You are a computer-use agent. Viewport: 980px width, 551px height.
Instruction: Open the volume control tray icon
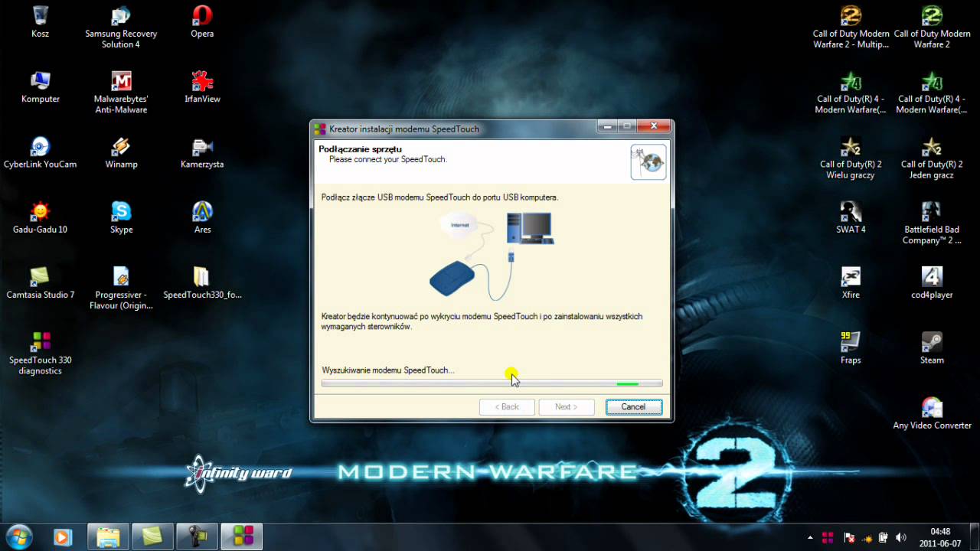[901, 537]
